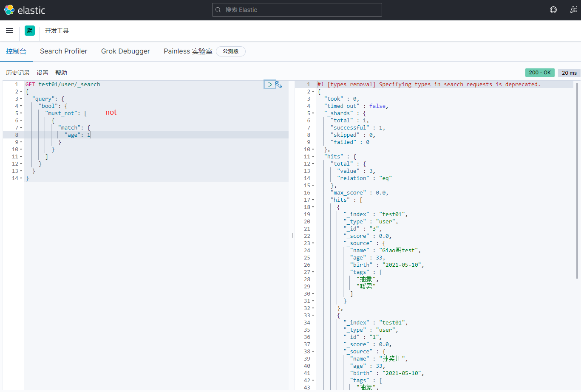Screen dimensions: 581x392
Task: Open the hamburger navigation menu
Action: pos(9,31)
